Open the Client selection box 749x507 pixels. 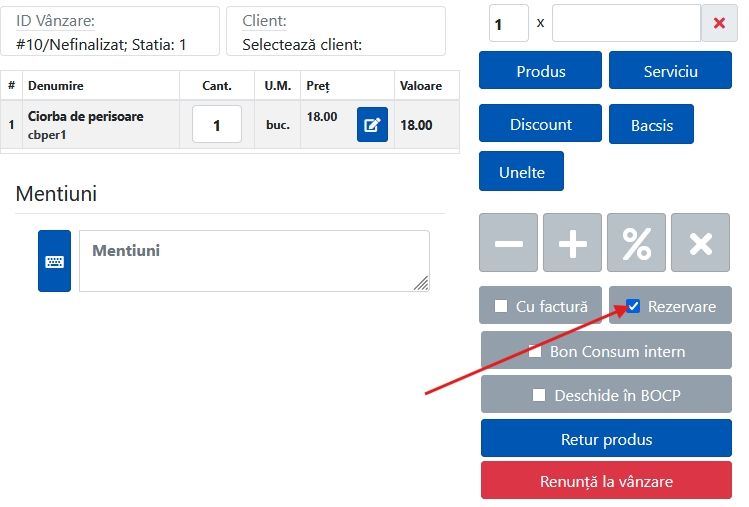point(335,32)
